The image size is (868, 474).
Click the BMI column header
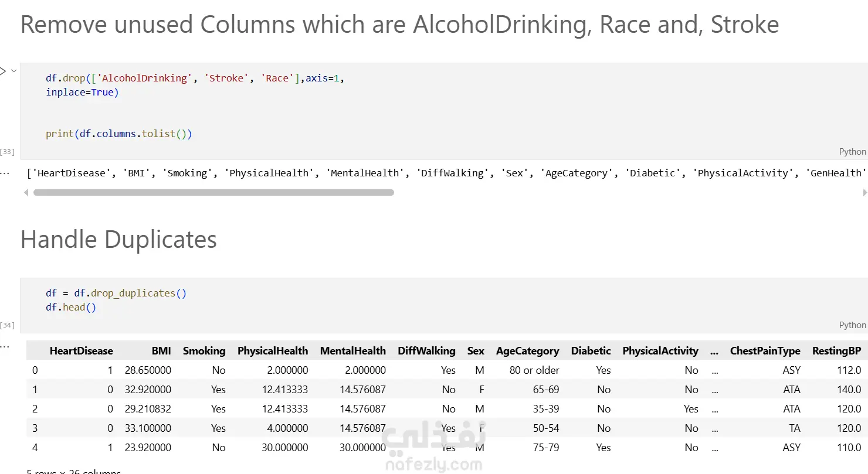[161, 351]
